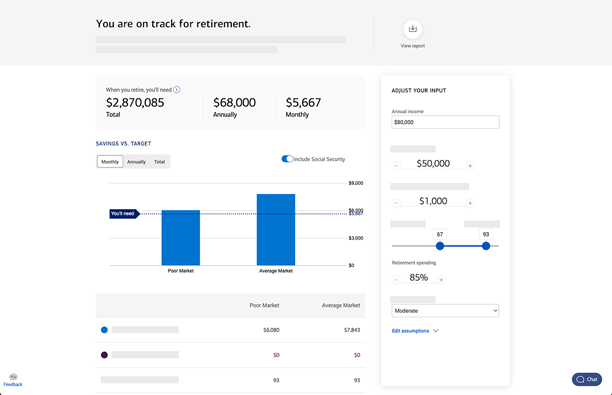612x395 pixels.
Task: Raise Retirement spending with plus button
Action: click(441, 279)
